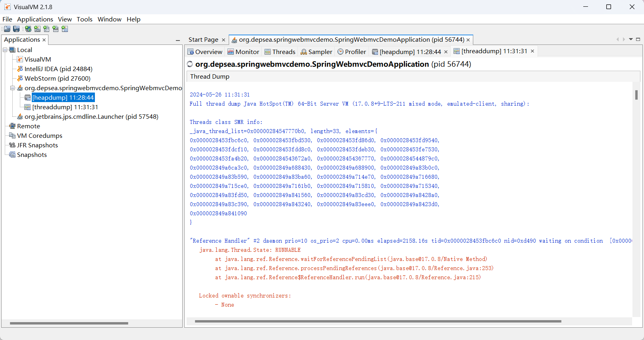Open the Tools menu

point(84,19)
